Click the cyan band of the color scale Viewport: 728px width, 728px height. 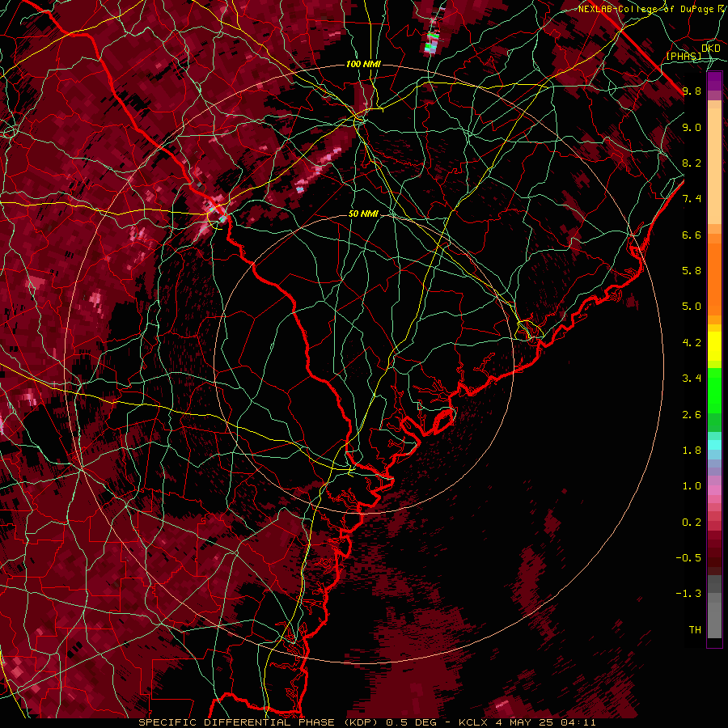pos(714,445)
